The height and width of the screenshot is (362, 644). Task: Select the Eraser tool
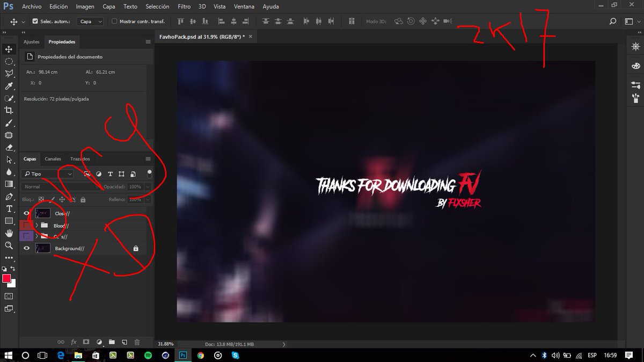[9, 147]
